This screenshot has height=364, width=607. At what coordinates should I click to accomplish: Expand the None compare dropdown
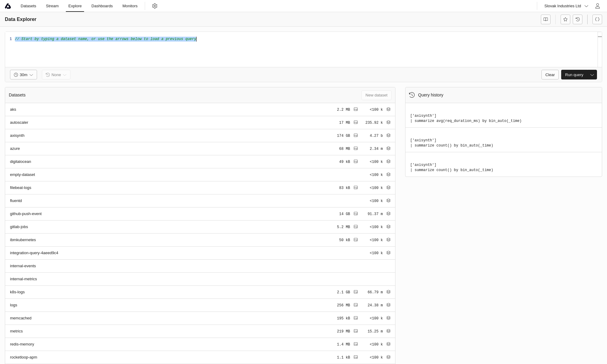56,75
